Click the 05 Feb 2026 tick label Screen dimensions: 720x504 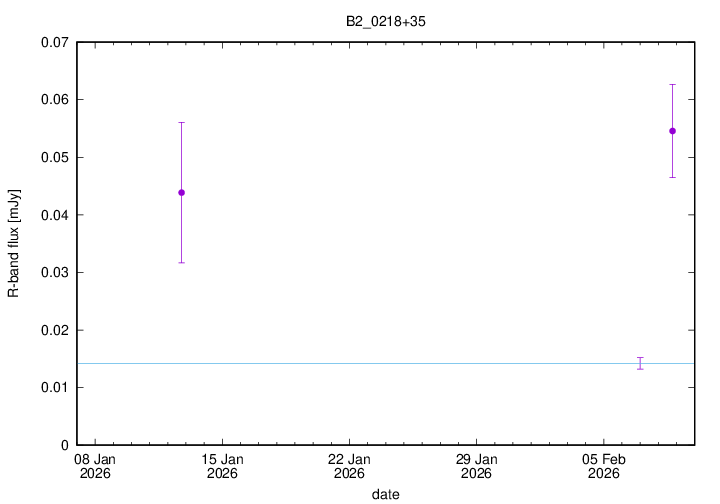[x=603, y=466]
